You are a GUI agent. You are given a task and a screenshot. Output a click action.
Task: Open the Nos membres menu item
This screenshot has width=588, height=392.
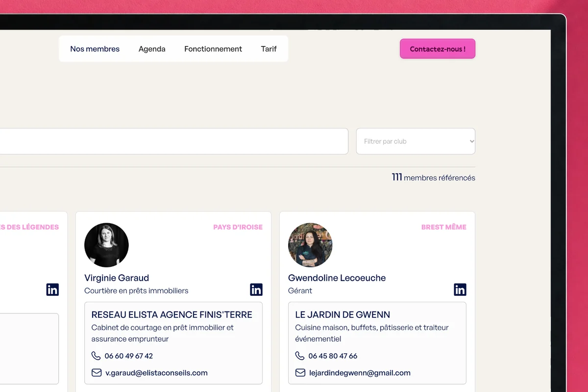point(95,49)
